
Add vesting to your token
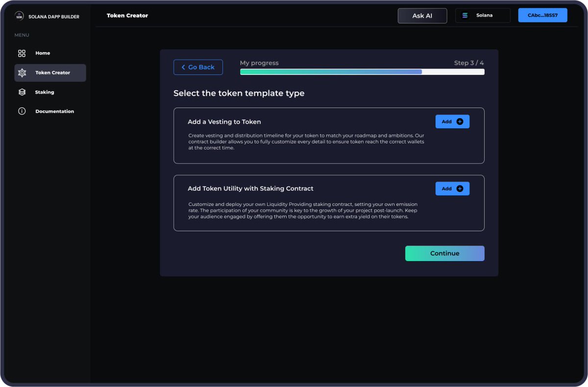(452, 121)
